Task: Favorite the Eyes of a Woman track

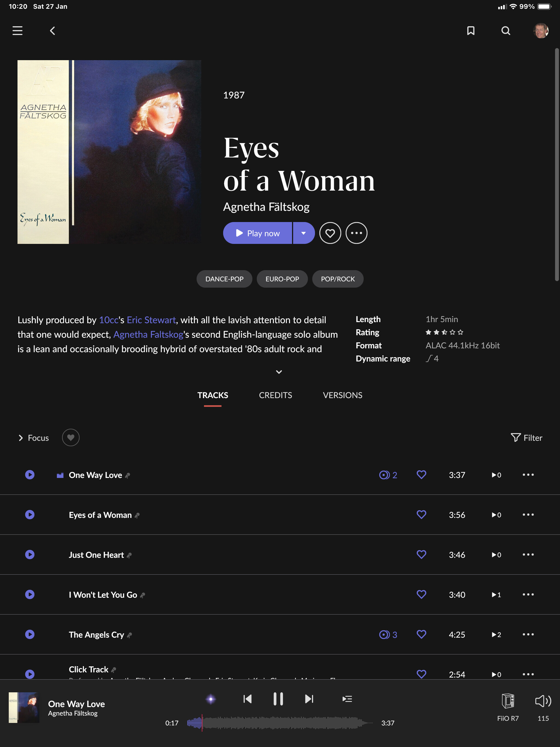Action: 421,515
